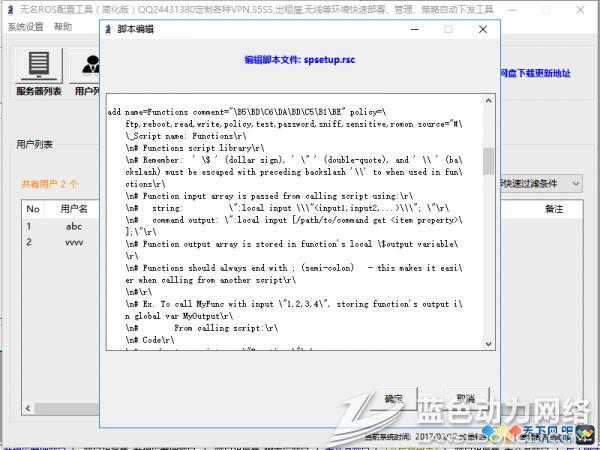Open the 帮助 menu
Image resolution: width=600 pixels, height=450 pixels.
coord(63,27)
